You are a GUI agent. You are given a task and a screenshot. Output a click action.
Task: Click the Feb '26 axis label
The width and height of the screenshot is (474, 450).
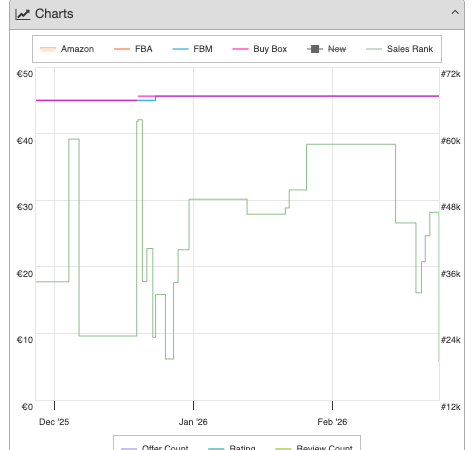tap(332, 422)
